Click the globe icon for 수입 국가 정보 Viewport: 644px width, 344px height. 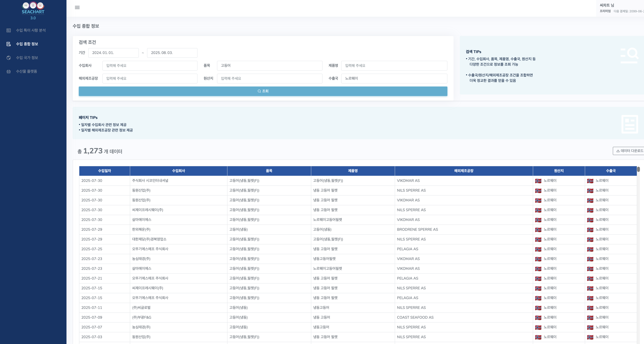8,58
